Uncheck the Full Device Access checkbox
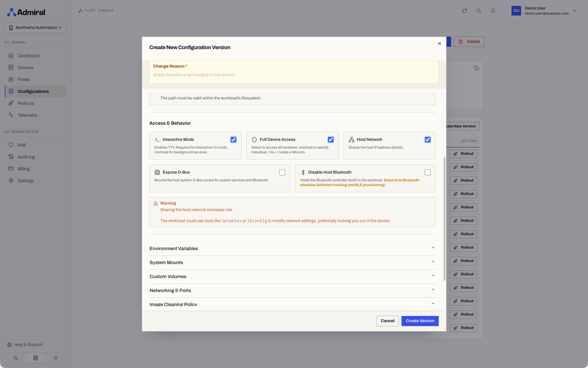 click(x=330, y=140)
